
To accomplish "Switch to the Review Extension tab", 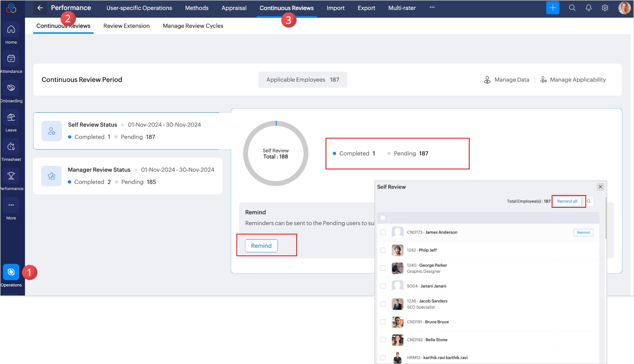I will coord(126,26).
